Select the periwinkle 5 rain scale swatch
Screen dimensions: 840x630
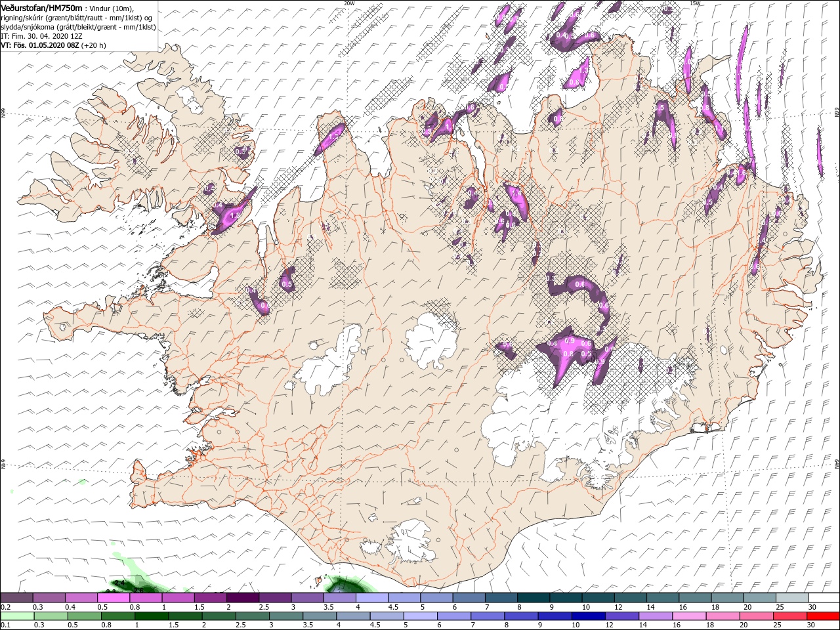point(419,616)
